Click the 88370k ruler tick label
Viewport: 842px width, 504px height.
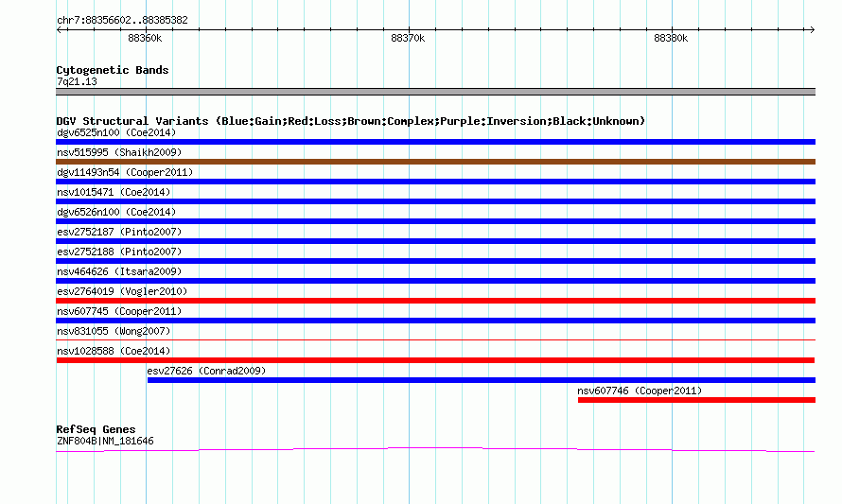pyautogui.click(x=408, y=38)
